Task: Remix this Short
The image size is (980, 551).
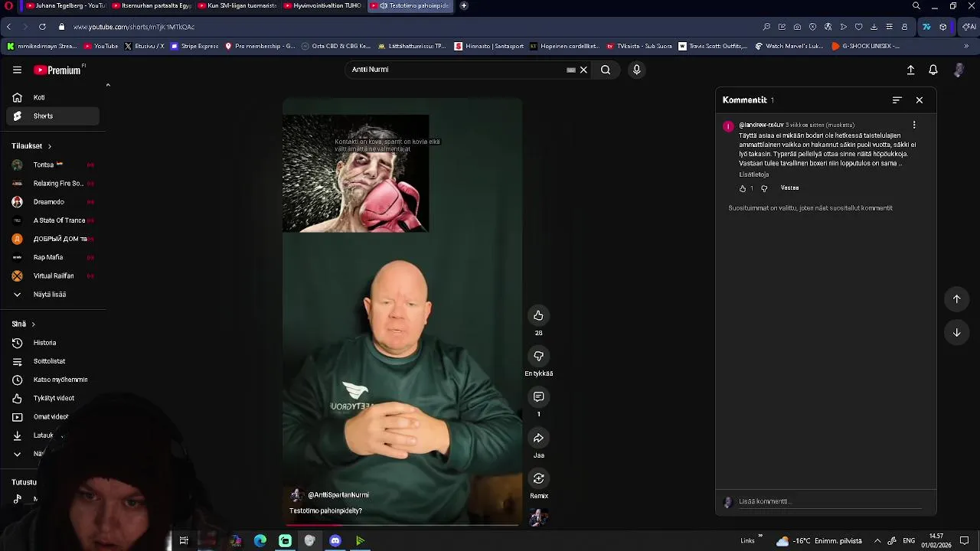Action: point(538,478)
